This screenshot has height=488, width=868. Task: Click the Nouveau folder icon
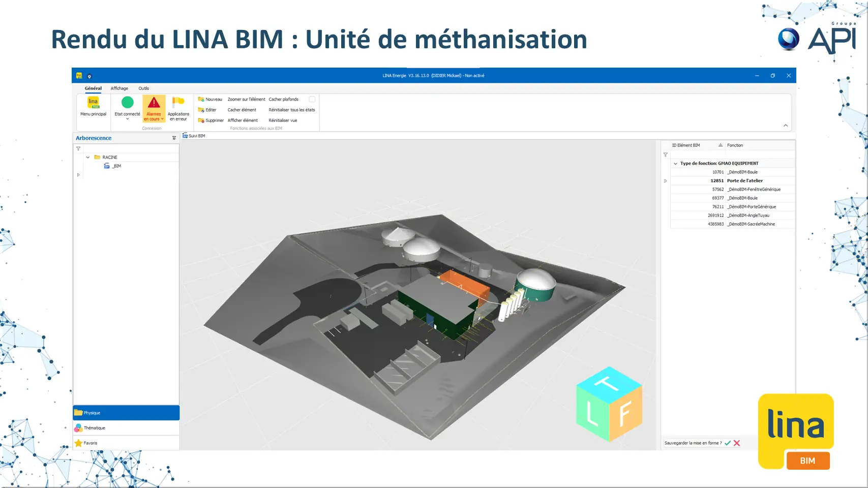pos(201,99)
